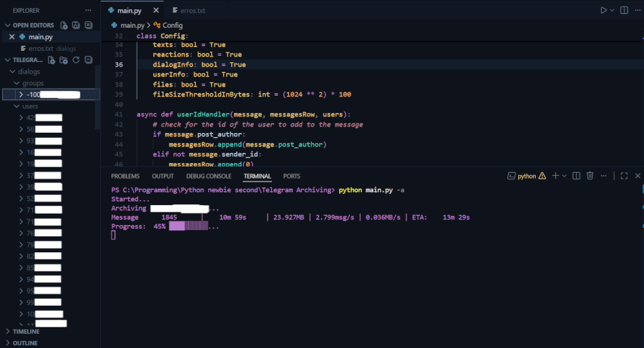Run the Python file with the play button
Image resolution: width=644 pixels, height=348 pixels.
603,10
